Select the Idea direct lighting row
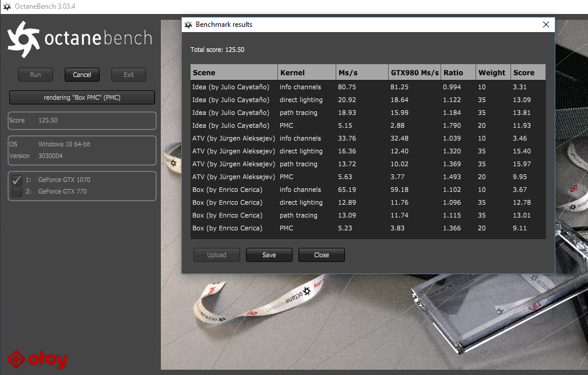Viewport: 588px width, 375px height. (368, 100)
